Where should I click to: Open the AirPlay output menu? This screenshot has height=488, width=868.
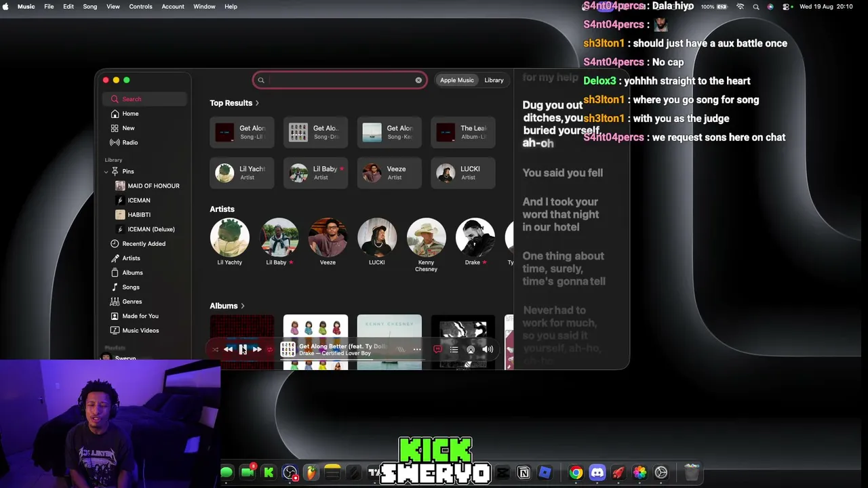click(471, 350)
